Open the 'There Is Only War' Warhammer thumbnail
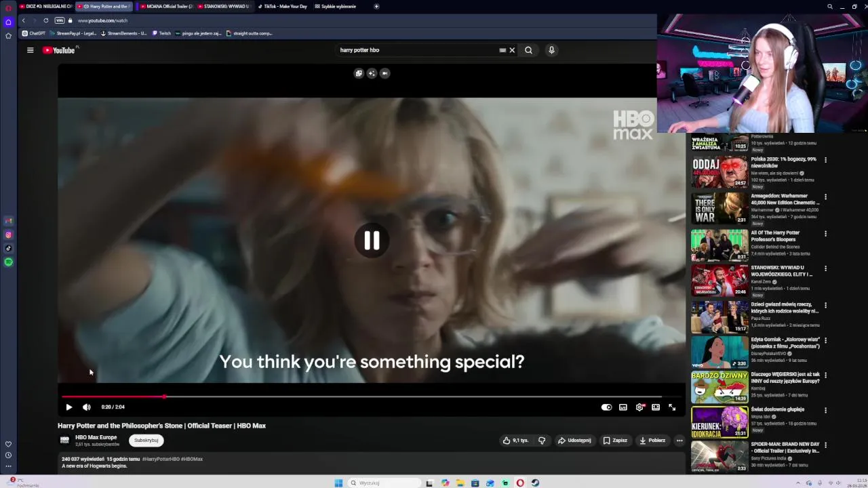Image resolution: width=868 pixels, height=488 pixels. [x=719, y=209]
